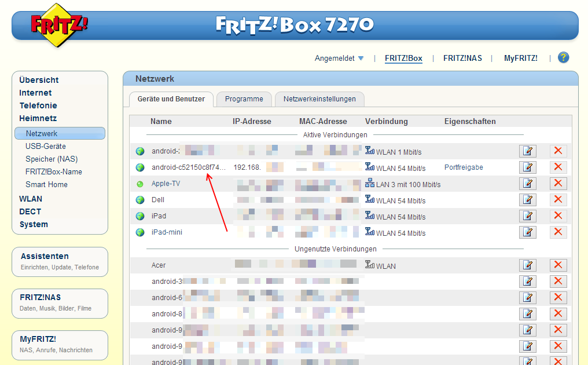
Task: Click the Eigenschaften column header
Action: point(470,121)
